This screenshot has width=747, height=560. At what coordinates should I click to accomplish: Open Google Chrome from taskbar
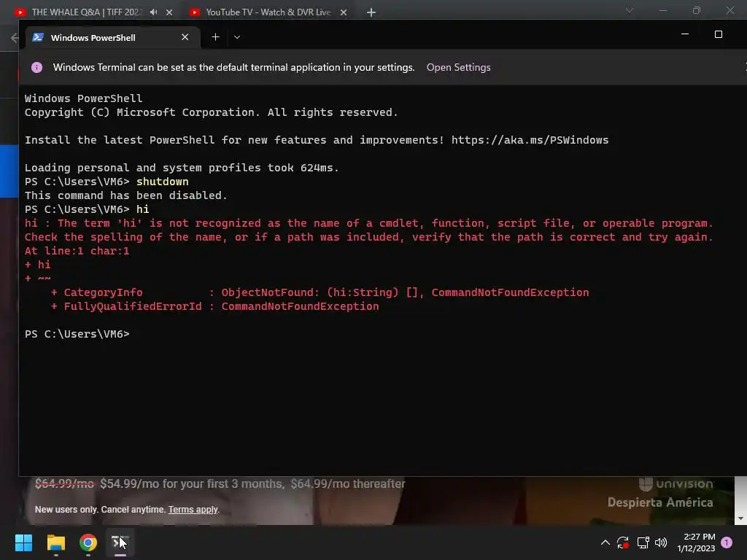click(88, 542)
